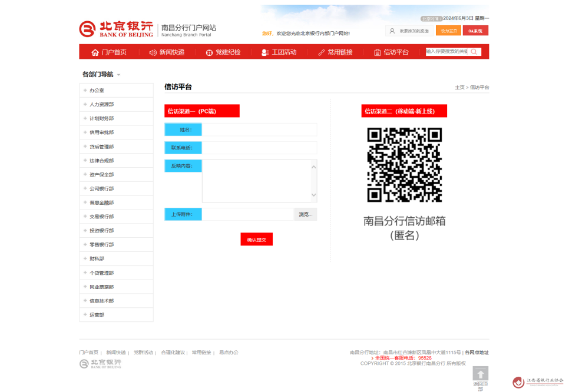Click the search magnifier icon
569x392 pixels.
point(474,52)
